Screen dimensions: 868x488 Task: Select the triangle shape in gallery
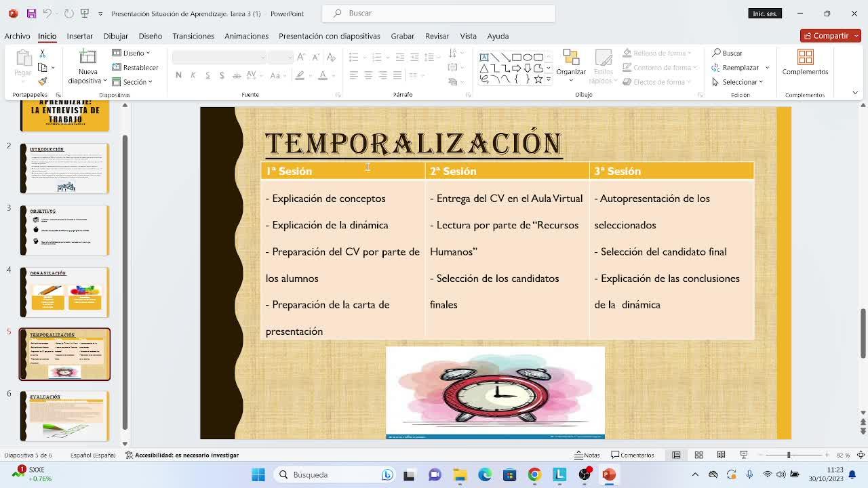click(484, 68)
